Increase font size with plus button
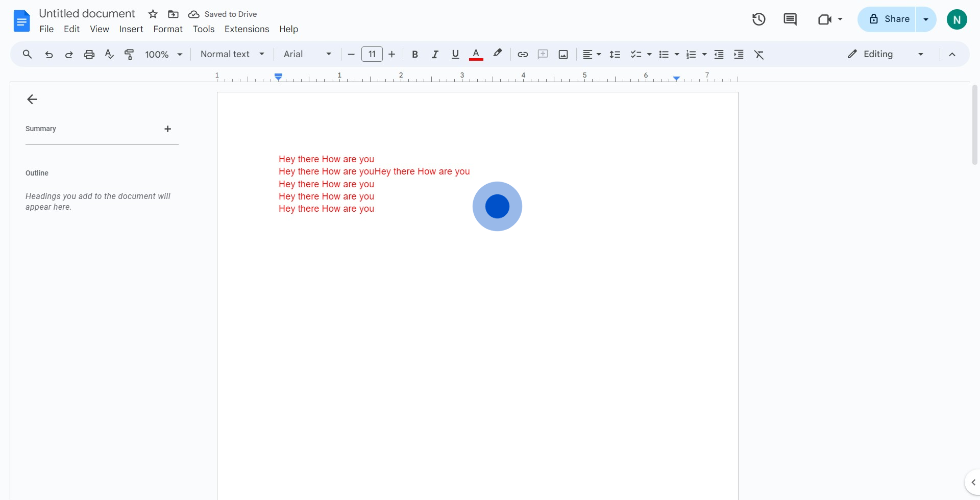The width and height of the screenshot is (980, 500). (x=392, y=54)
